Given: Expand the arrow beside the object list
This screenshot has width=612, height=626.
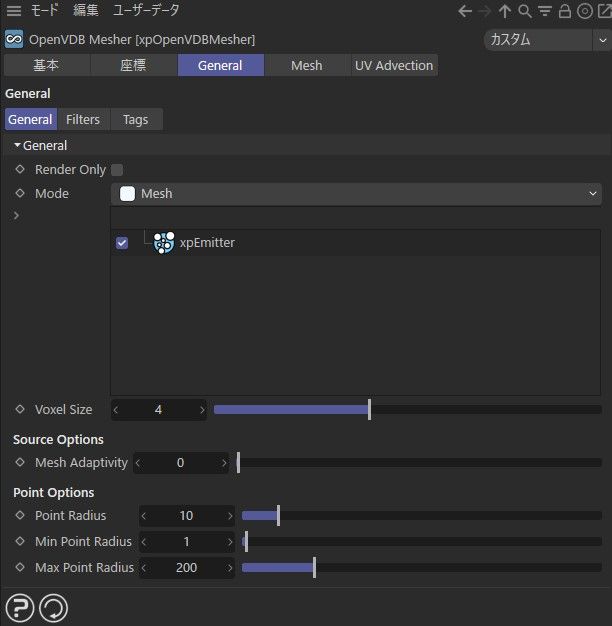Looking at the screenshot, I should 16,216.
